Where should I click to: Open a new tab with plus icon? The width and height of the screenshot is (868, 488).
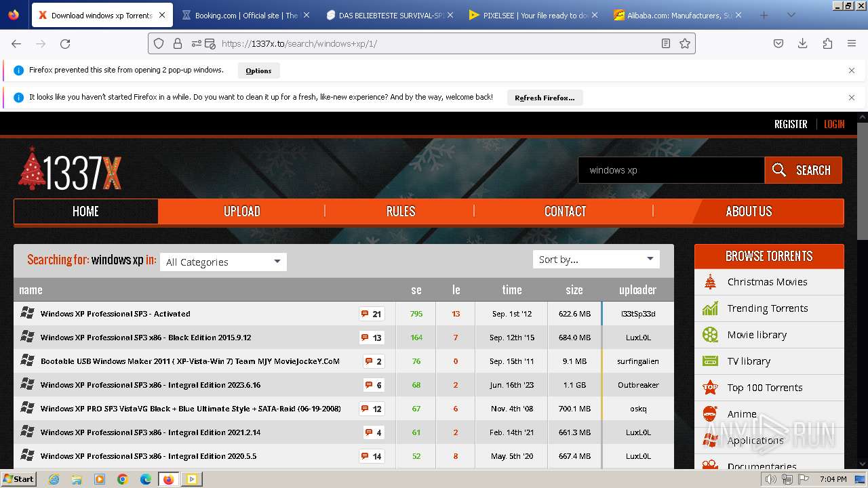pyautogui.click(x=764, y=15)
